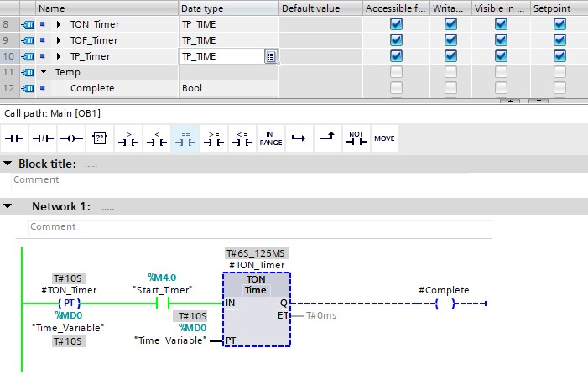Toggle Setpoint checkbox for TOF_Timer
The width and height of the screenshot is (588, 379).
point(559,40)
